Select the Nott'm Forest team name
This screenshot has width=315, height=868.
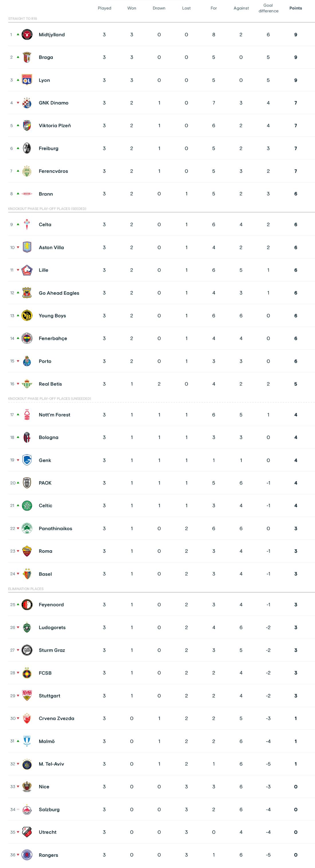coord(54,415)
